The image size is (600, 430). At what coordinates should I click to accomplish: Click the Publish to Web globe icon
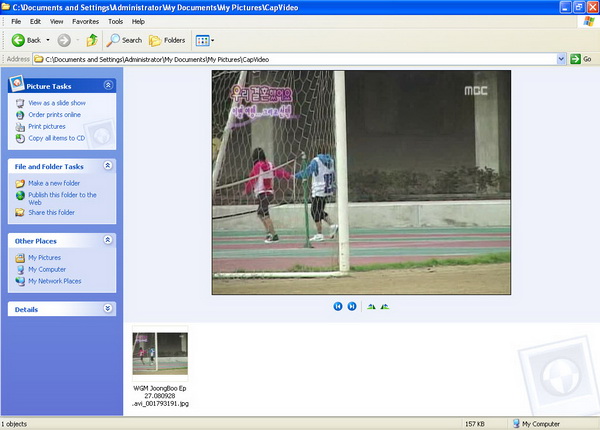(20, 195)
